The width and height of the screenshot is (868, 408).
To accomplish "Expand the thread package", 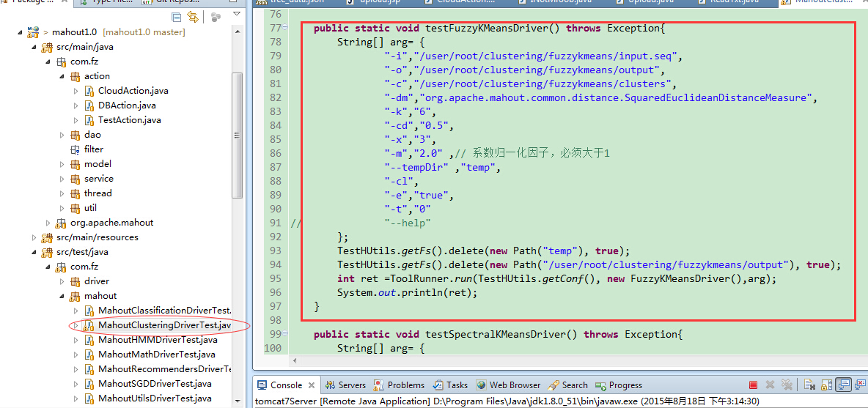I will click(x=62, y=193).
